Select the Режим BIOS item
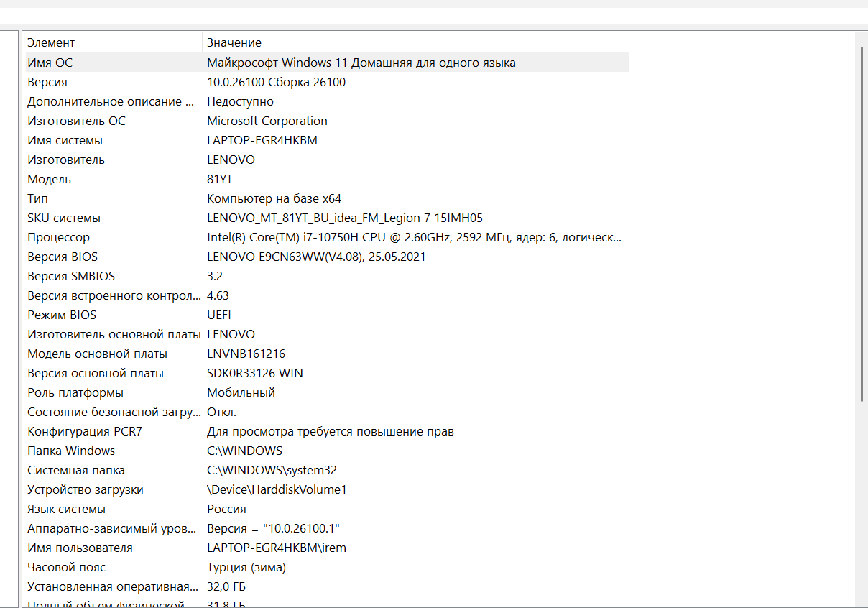The width and height of the screenshot is (868, 608). click(62, 315)
